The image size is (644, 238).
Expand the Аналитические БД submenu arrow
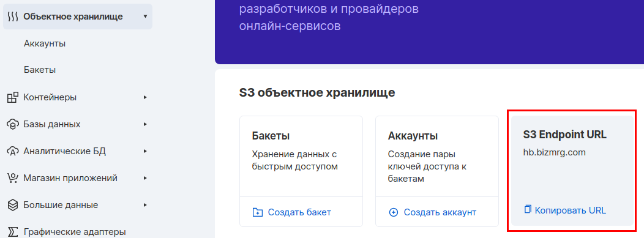(145, 151)
